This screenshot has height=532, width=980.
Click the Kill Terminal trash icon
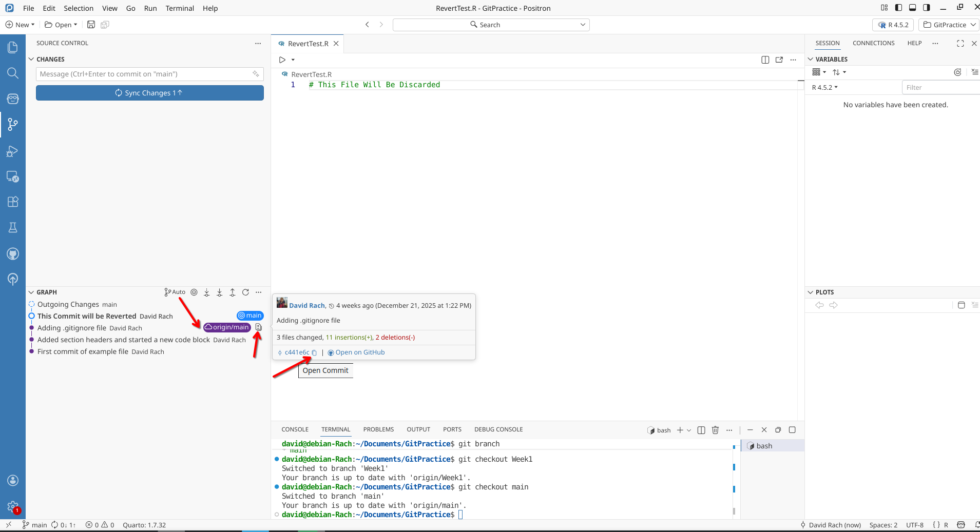pos(715,430)
